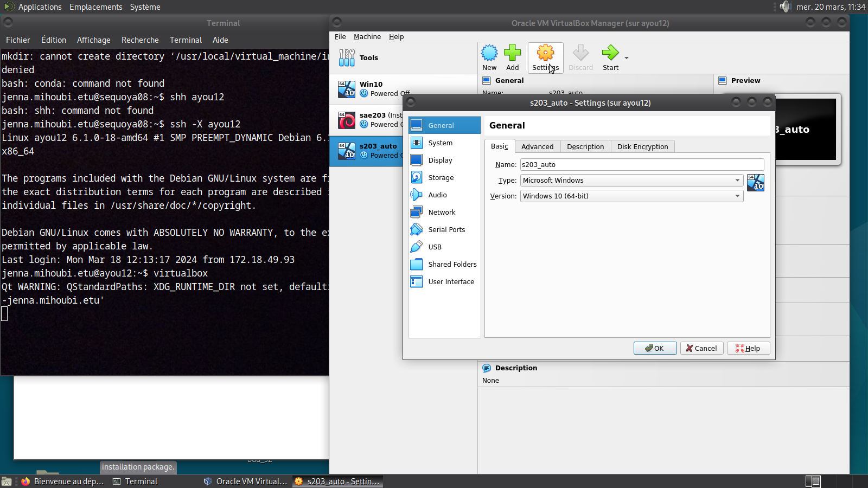Viewport: 868px width, 488px height.
Task: Switch to Firefox Bienvenue taskbar entry
Action: pyautogui.click(x=63, y=481)
